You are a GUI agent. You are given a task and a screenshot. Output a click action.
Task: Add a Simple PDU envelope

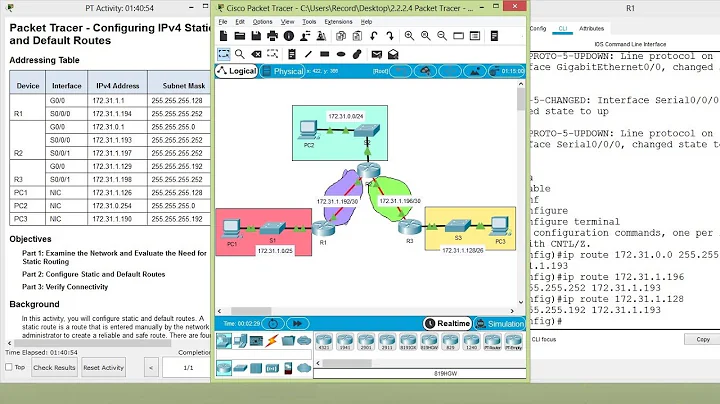pyautogui.click(x=377, y=54)
